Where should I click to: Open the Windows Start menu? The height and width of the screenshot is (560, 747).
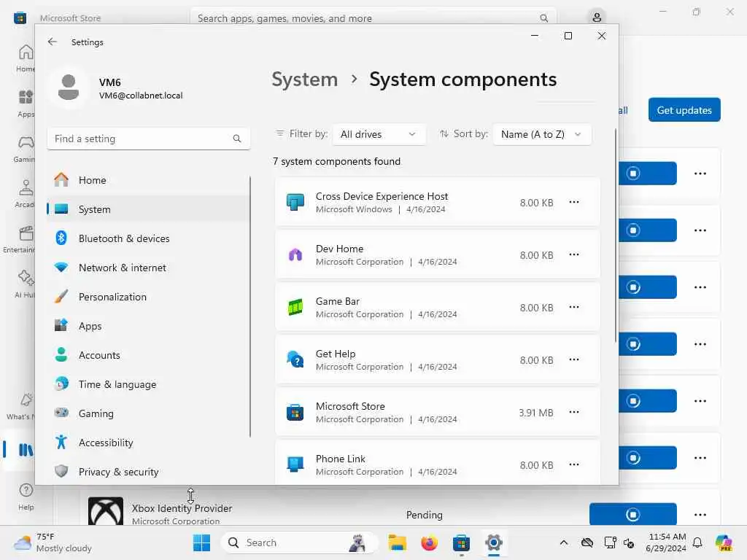click(201, 542)
